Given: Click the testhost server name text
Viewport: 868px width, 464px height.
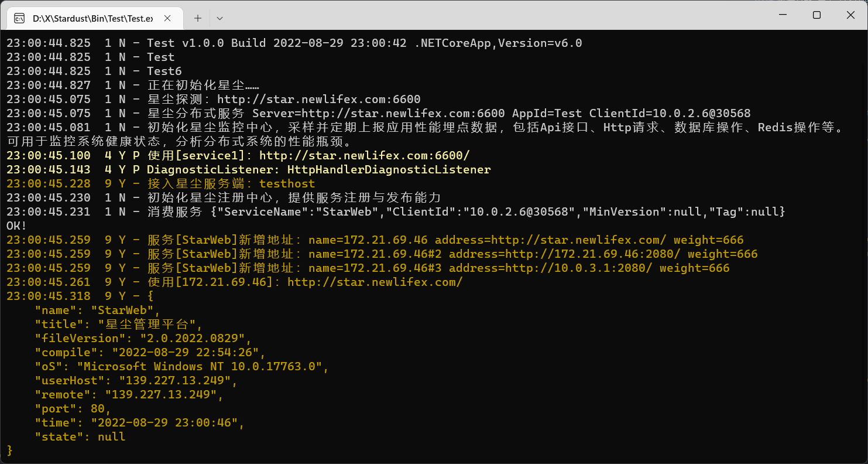Looking at the screenshot, I should pos(287,183).
